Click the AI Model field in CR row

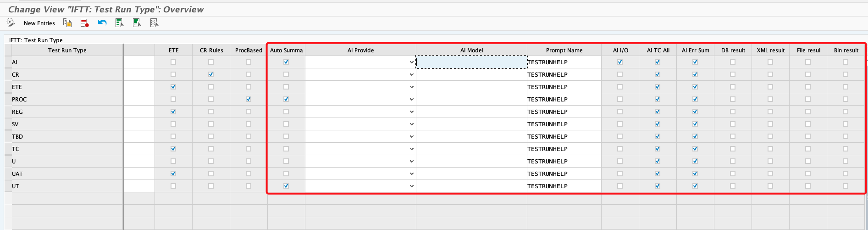[471, 75]
